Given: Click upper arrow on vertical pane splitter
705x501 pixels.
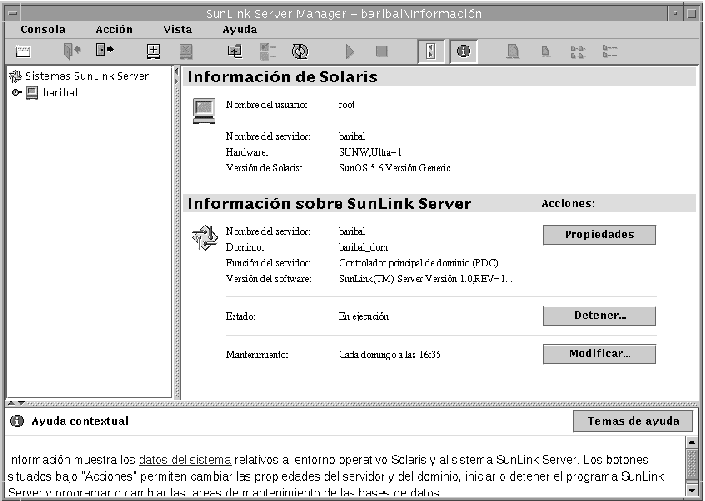Looking at the screenshot, I should 176,72.
